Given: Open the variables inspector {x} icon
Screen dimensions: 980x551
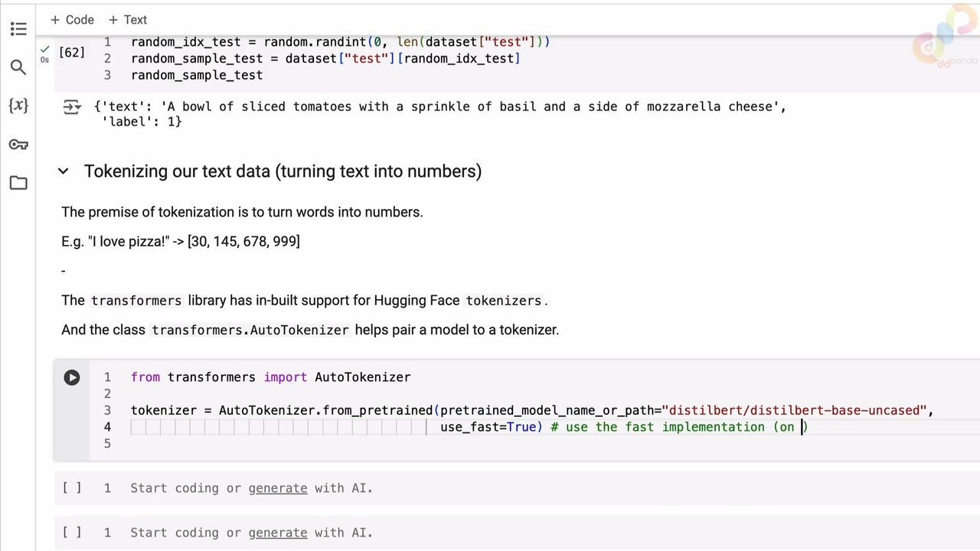Looking at the screenshot, I should (x=18, y=106).
